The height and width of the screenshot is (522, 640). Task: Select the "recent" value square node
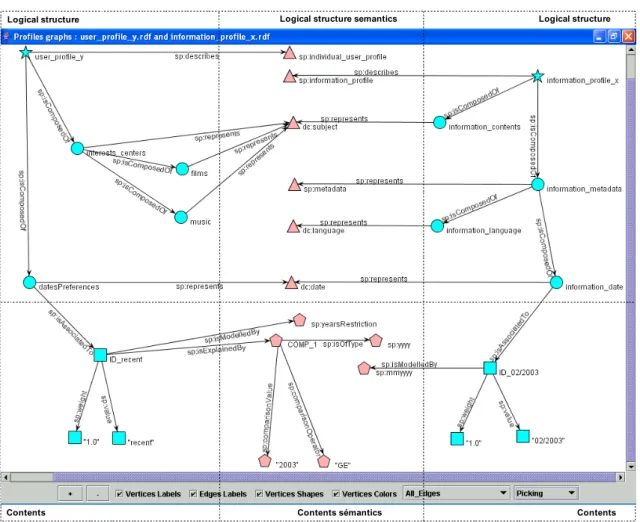click(119, 438)
